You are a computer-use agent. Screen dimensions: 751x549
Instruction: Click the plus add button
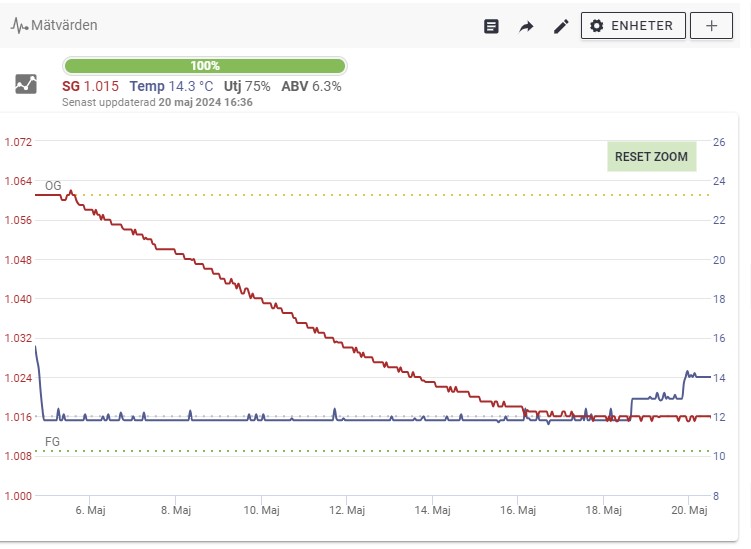pos(711,26)
